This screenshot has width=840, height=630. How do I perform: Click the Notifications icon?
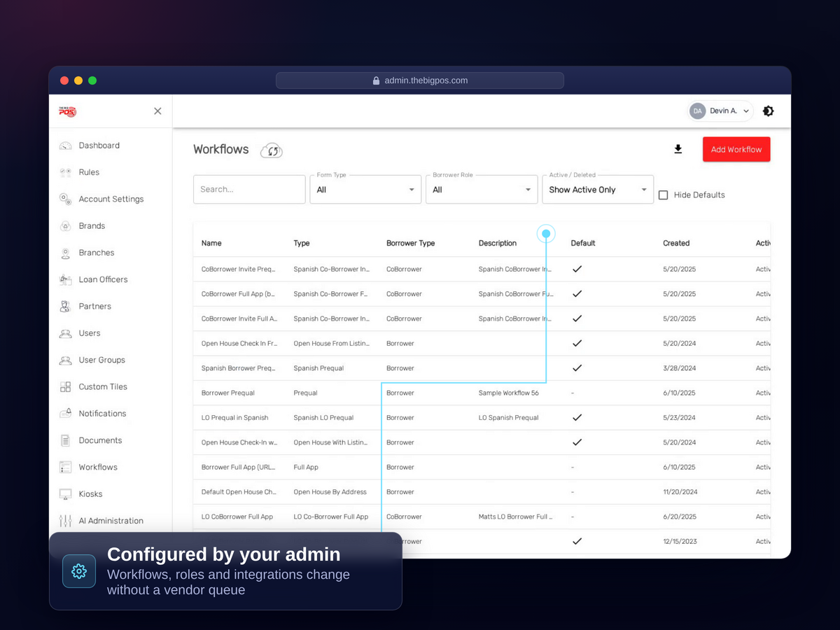coord(66,414)
